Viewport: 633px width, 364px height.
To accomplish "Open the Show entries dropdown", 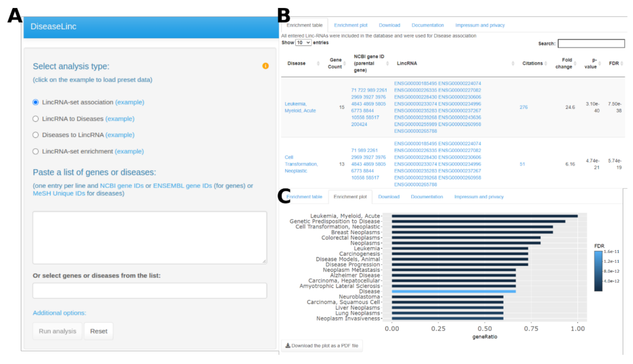I will [x=303, y=43].
